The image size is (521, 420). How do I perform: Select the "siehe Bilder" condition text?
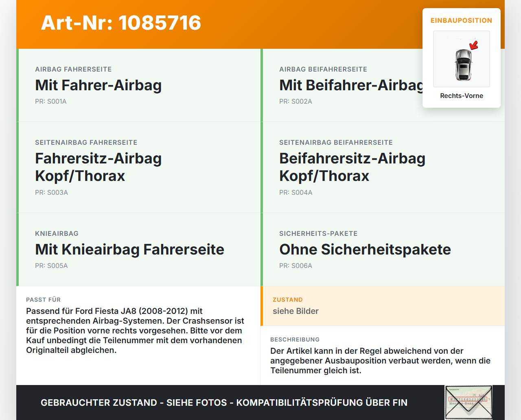[296, 311]
